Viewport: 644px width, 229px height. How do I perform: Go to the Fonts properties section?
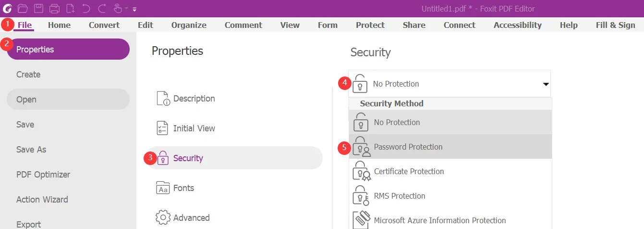183,188
